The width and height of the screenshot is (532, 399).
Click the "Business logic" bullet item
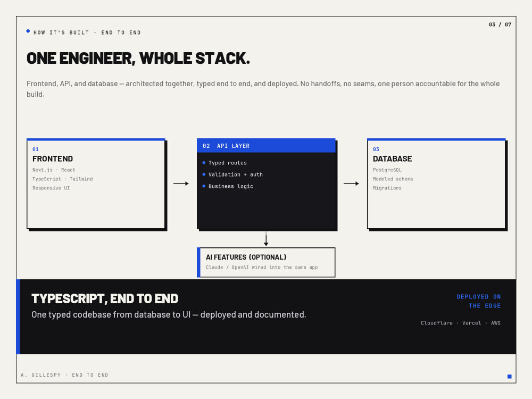(x=228, y=186)
